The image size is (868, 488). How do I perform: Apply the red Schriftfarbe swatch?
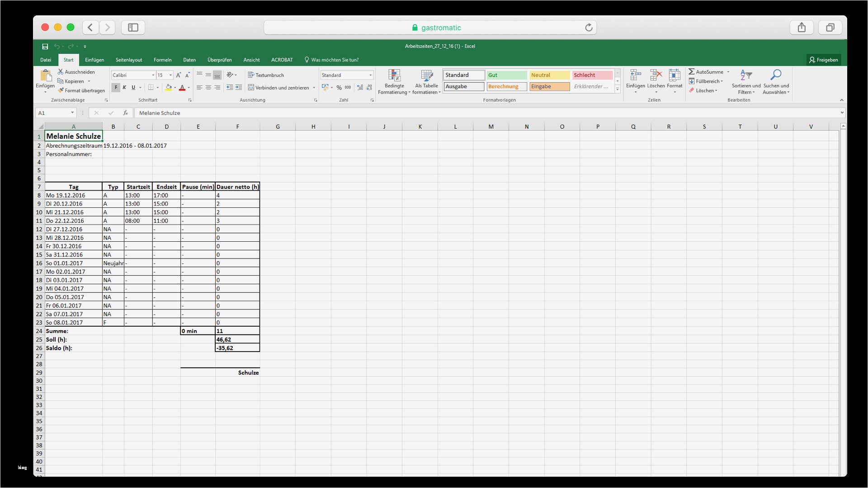click(x=183, y=87)
